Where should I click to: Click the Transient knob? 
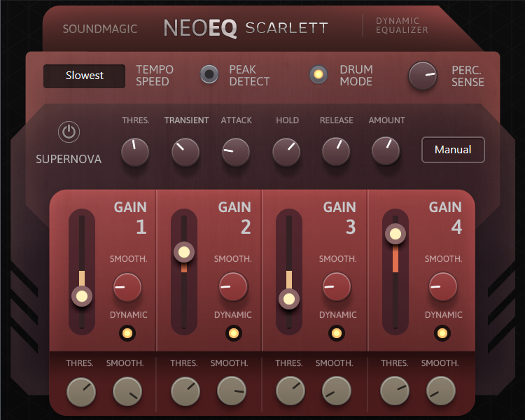tap(185, 152)
